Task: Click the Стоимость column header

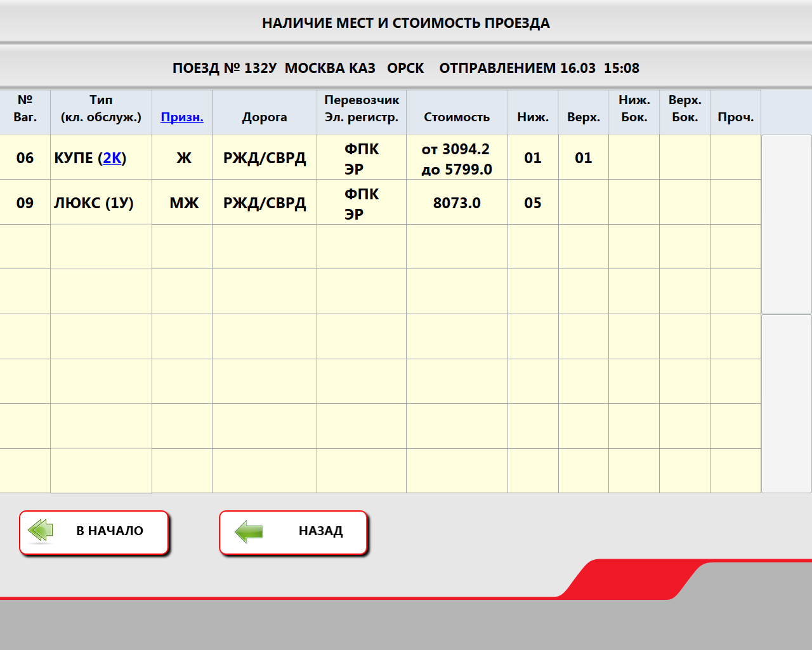Action: [x=457, y=112]
